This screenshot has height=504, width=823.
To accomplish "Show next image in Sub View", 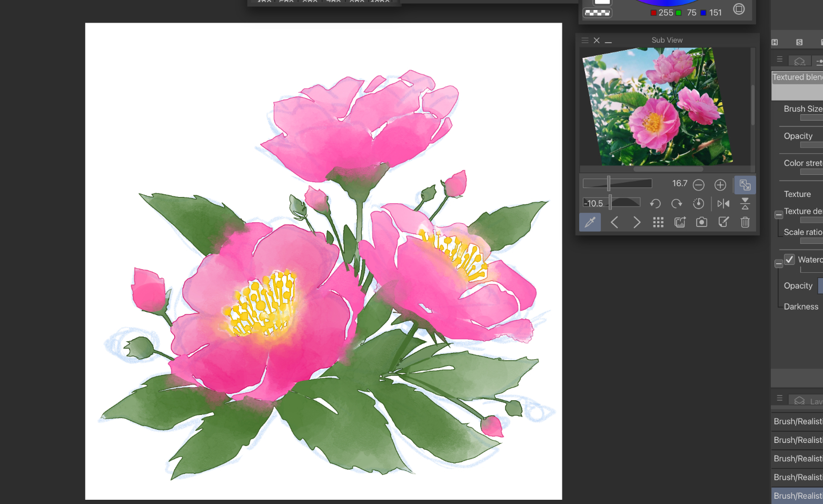I will [x=637, y=222].
